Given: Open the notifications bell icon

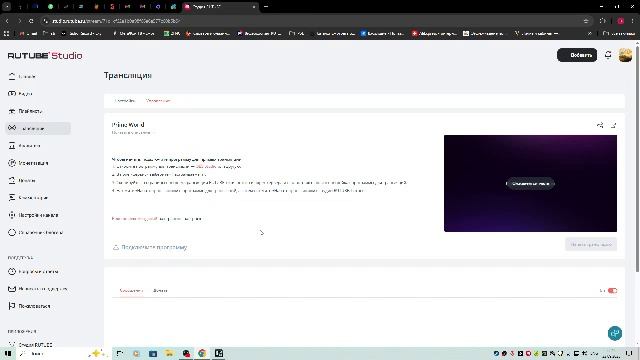Looking at the screenshot, I should (608, 55).
